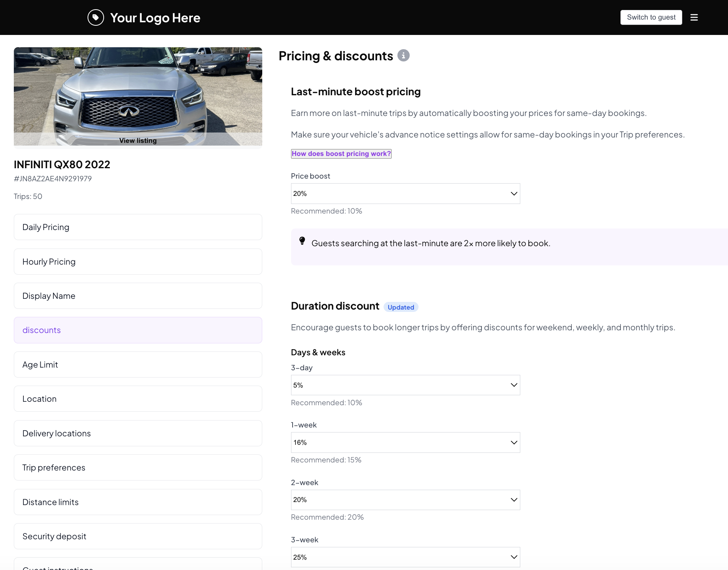Open the Trip preferences section
This screenshot has height=570, width=728.
tap(138, 467)
